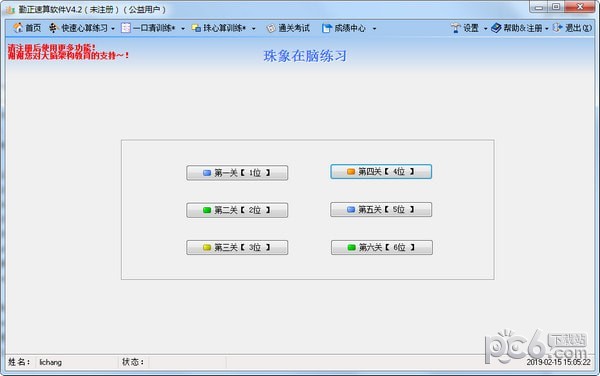Click the red registration notice text

68,52
